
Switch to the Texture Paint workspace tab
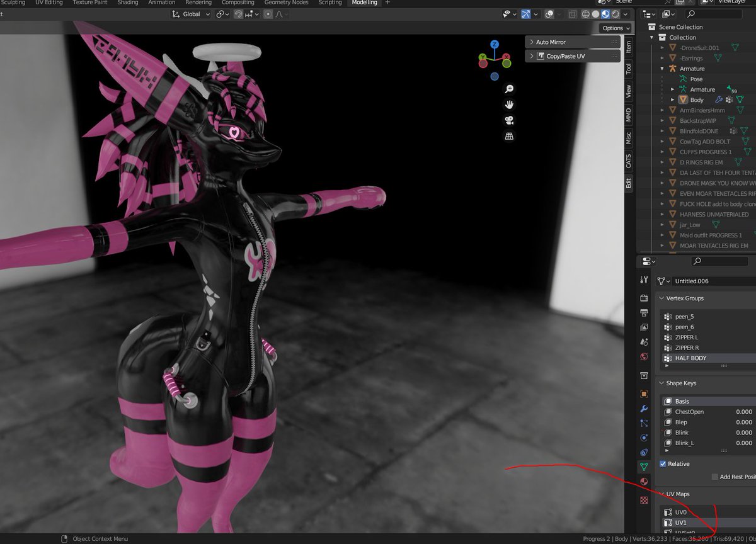[91, 3]
